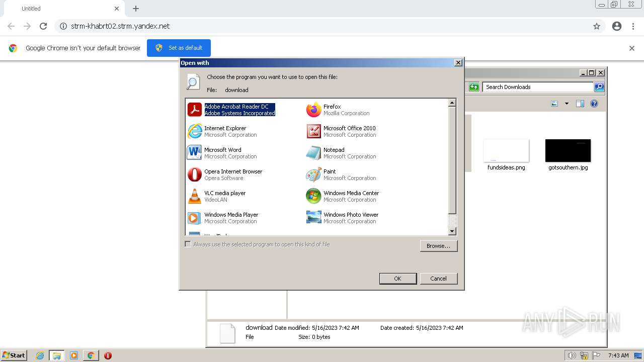Open File Explorer taskbar button
The image size is (644, 362).
click(57, 355)
